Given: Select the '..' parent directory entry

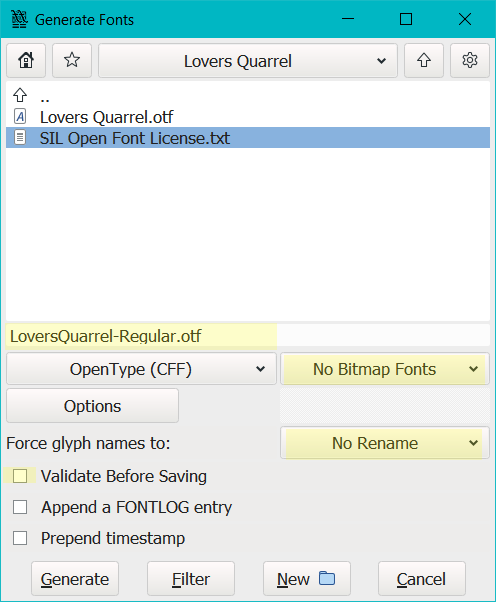Looking at the screenshot, I should (248, 96).
